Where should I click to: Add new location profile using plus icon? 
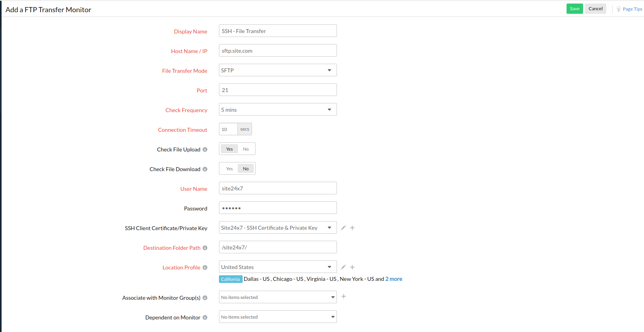click(352, 267)
